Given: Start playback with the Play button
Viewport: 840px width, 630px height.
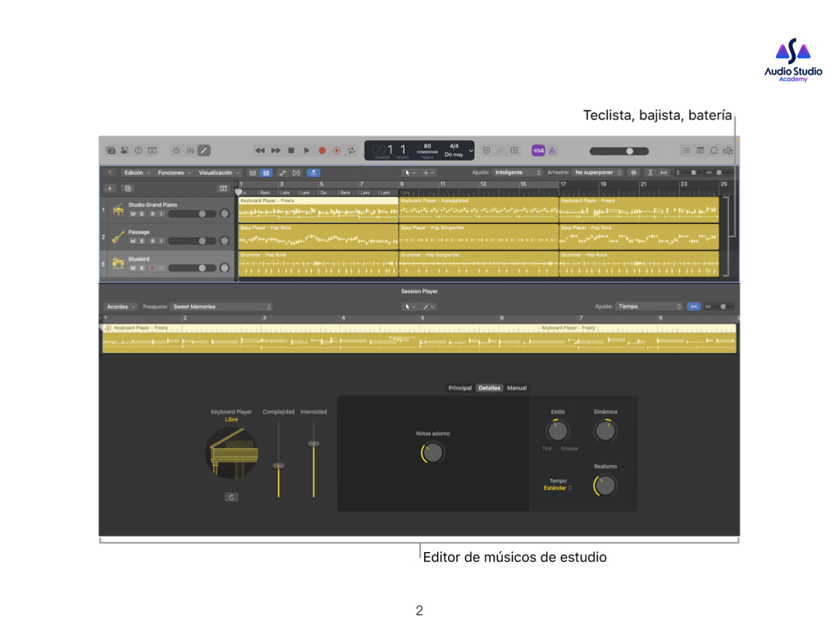Looking at the screenshot, I should point(307,151).
